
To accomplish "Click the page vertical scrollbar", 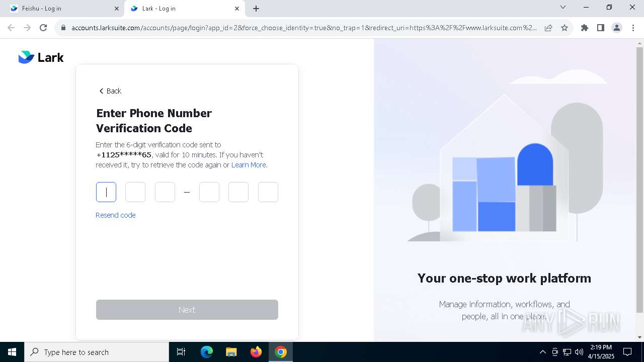I will [x=640, y=180].
